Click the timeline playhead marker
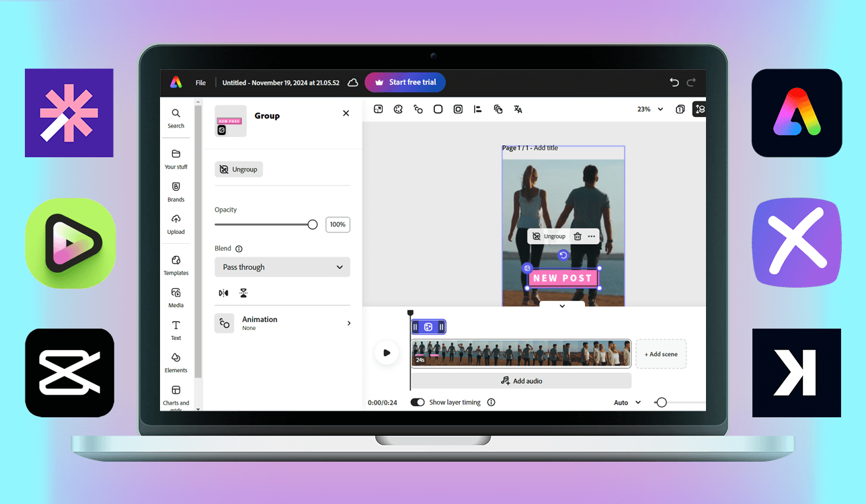 (x=410, y=312)
